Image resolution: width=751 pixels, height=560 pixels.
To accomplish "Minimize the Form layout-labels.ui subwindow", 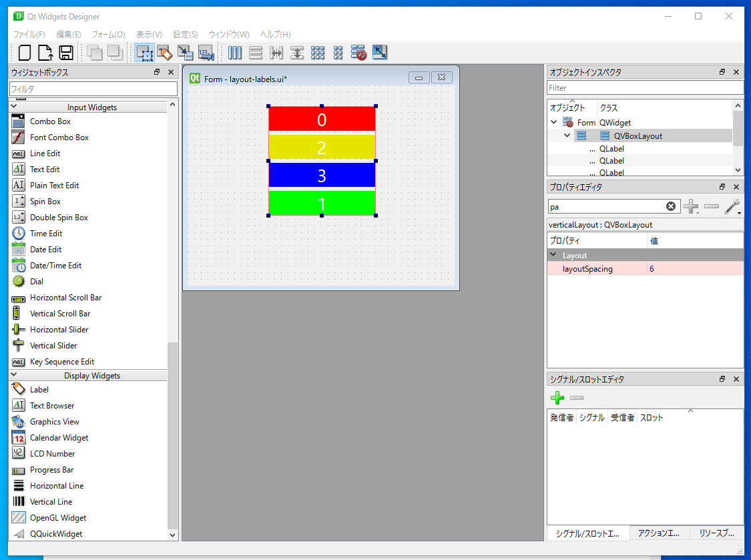I will pos(419,77).
